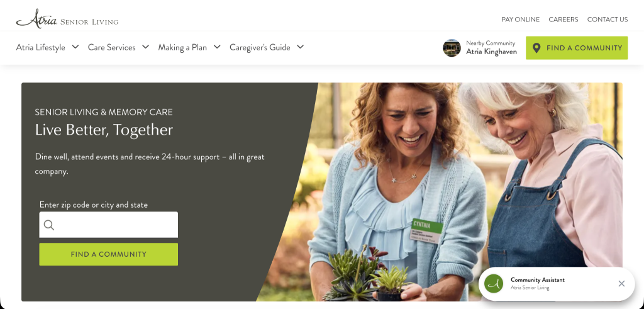Open the Atria Lifestyle menu item

coord(41,48)
